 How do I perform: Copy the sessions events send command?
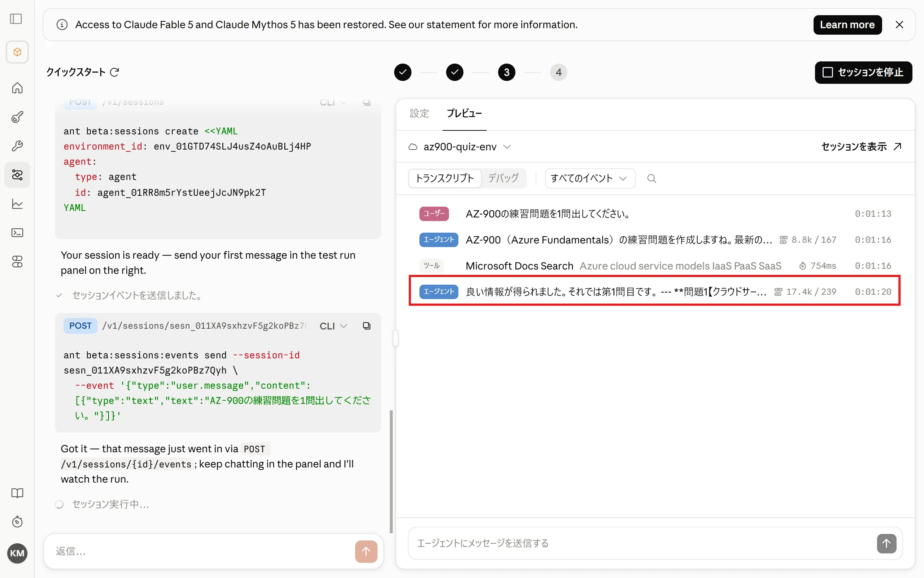[x=367, y=326]
